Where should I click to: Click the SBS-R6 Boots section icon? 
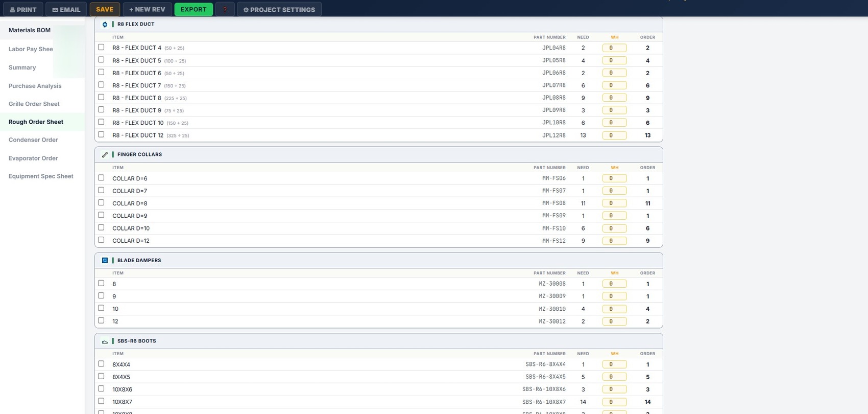tap(105, 341)
